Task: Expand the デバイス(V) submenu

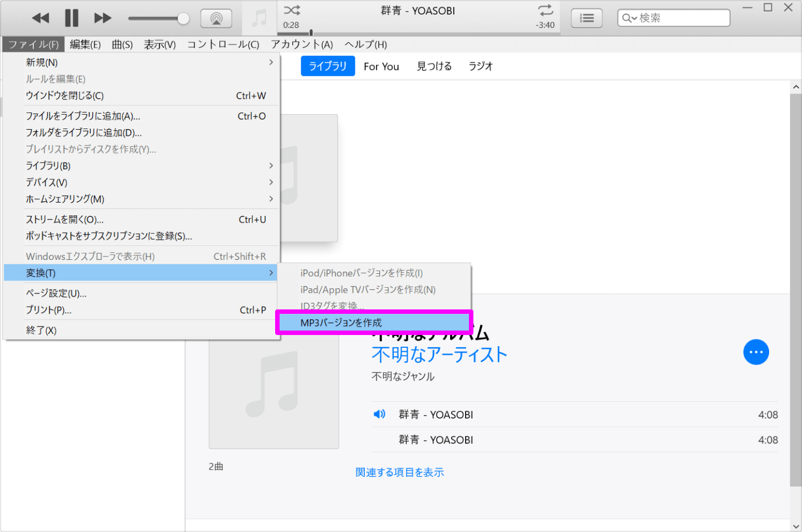Action: pos(140,183)
